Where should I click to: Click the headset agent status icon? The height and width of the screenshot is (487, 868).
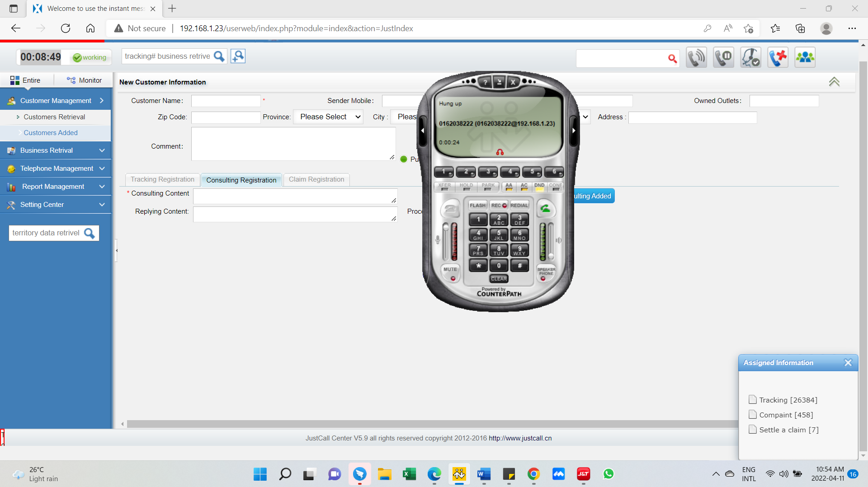pos(750,57)
